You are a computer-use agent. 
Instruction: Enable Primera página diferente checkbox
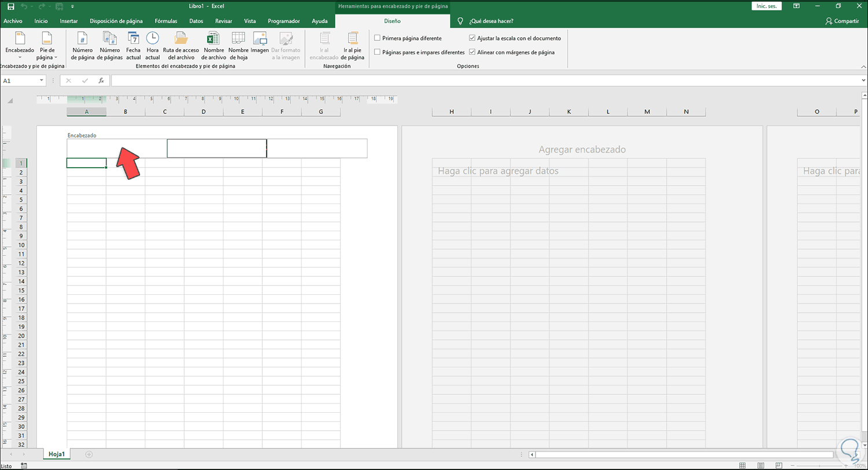click(x=377, y=38)
